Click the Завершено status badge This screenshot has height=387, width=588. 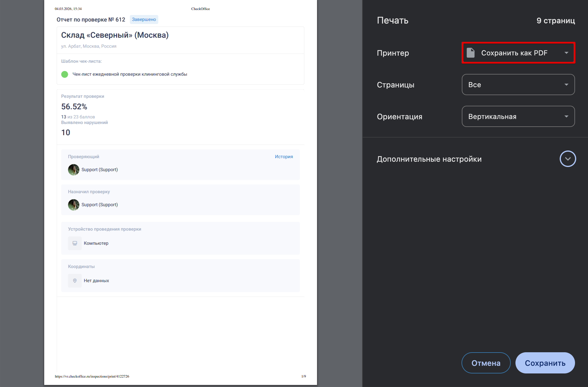click(144, 19)
